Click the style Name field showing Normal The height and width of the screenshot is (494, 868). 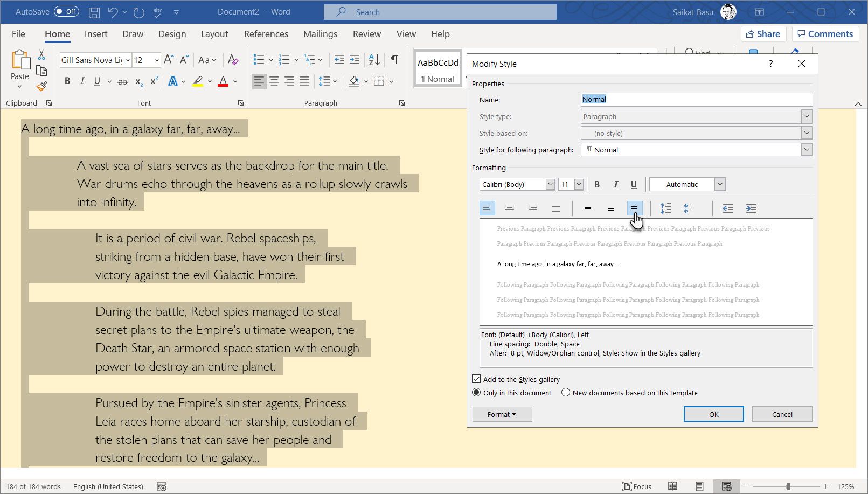(696, 99)
